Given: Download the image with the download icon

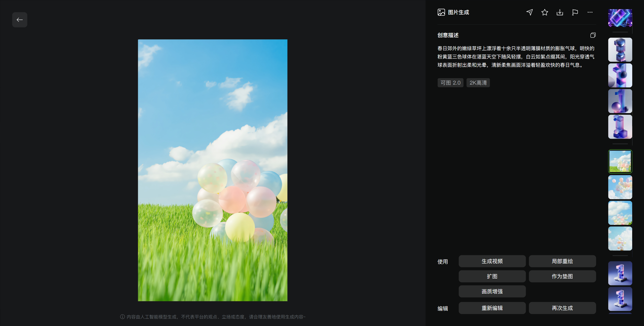Looking at the screenshot, I should (560, 12).
